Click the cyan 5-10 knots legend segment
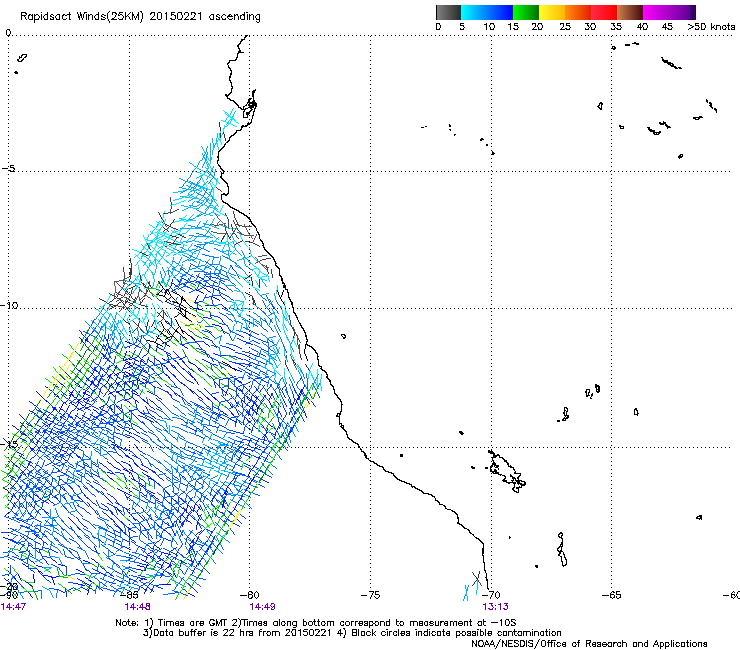 pyautogui.click(x=474, y=12)
